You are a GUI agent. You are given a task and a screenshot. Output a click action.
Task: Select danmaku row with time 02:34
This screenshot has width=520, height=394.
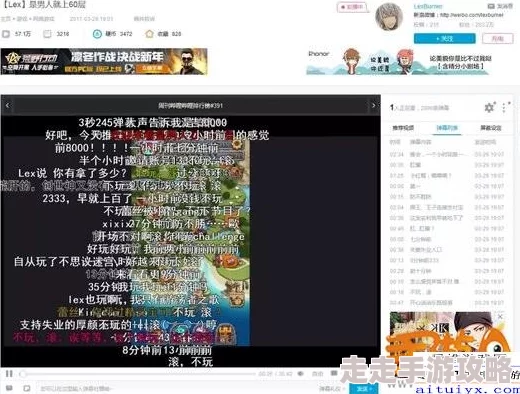tap(447, 154)
